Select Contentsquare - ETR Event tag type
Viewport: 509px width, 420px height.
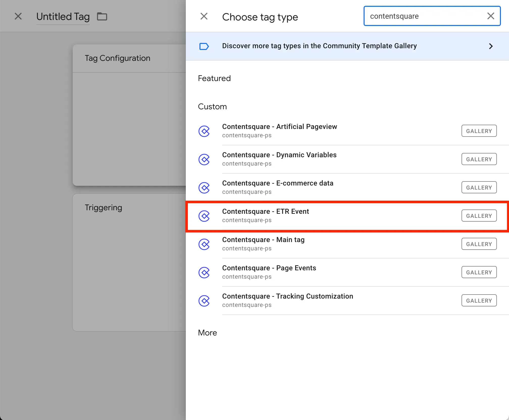265,212
